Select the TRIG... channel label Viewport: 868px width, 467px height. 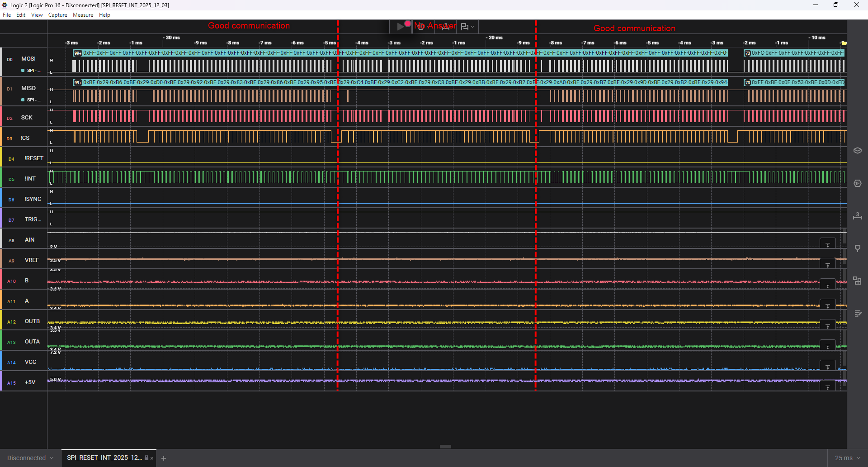[33, 219]
